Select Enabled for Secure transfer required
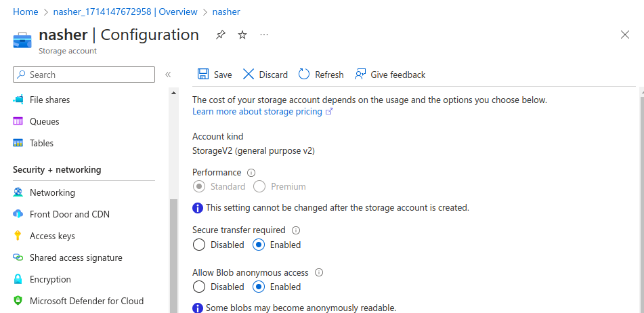Screen dimensions: 644x313 point(258,245)
